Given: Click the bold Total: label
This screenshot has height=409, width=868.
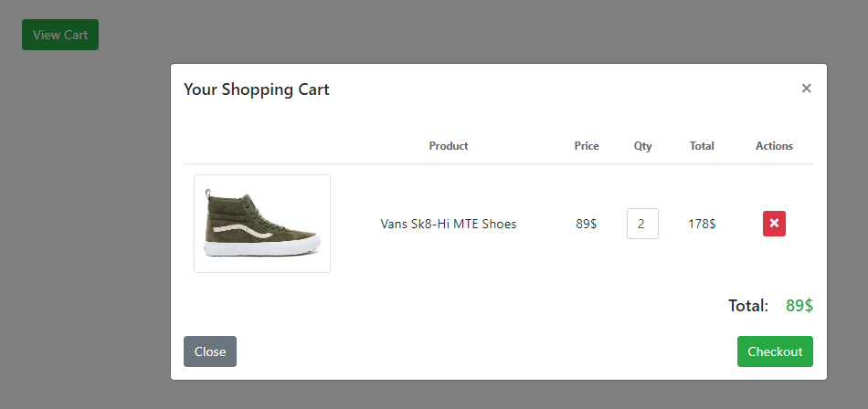Looking at the screenshot, I should (748, 306).
